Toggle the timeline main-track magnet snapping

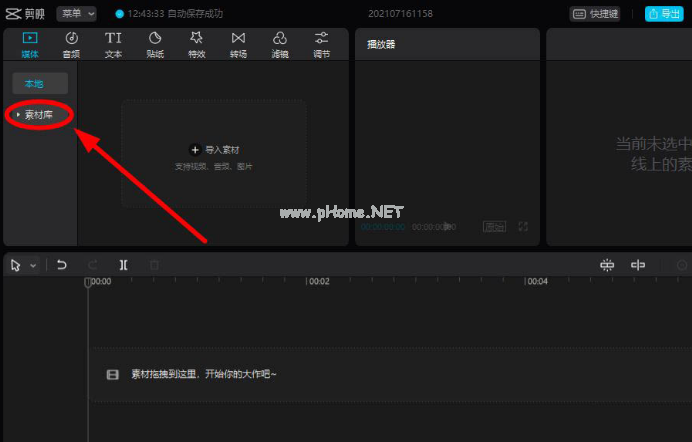[x=606, y=265]
